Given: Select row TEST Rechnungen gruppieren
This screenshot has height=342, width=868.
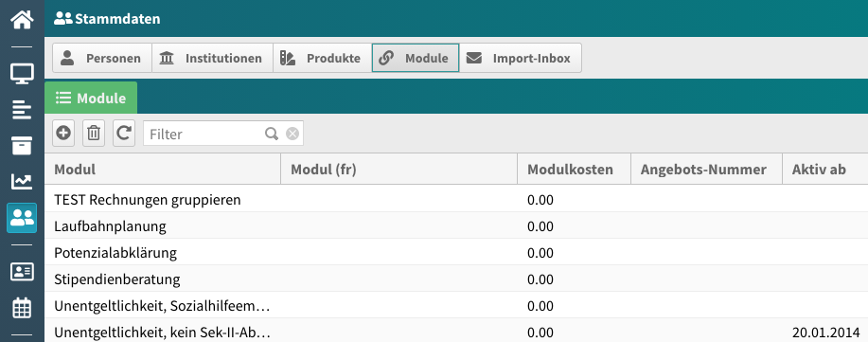Looking at the screenshot, I should point(456,200).
